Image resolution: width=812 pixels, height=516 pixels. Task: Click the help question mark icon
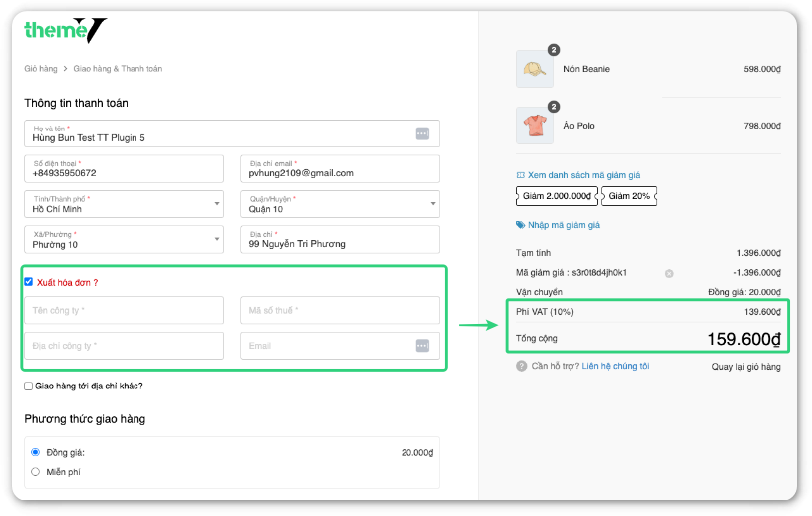click(521, 366)
